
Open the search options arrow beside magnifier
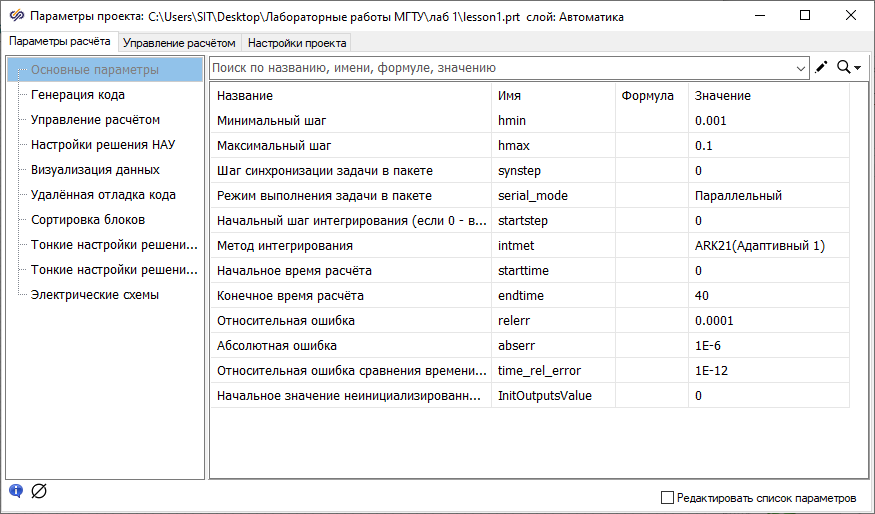coord(858,68)
